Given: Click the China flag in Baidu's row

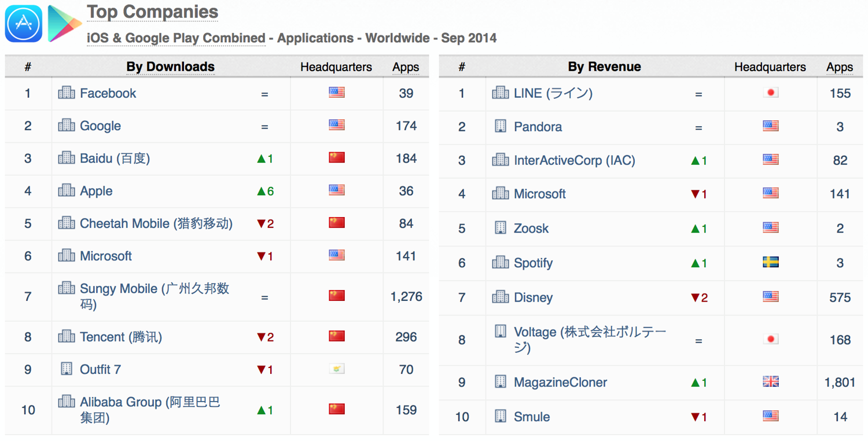Looking at the screenshot, I should click(x=337, y=157).
